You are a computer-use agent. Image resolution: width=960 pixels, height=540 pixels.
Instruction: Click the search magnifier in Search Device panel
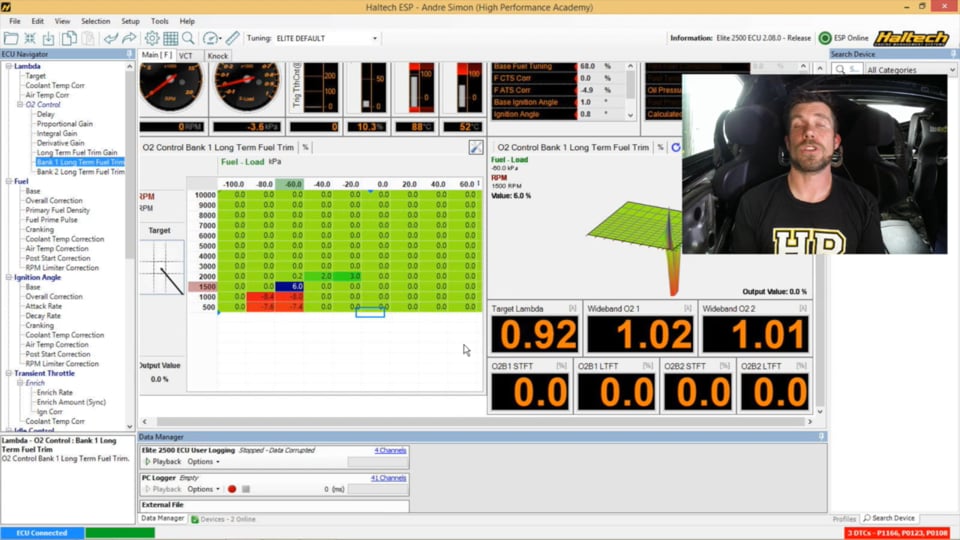click(x=841, y=70)
